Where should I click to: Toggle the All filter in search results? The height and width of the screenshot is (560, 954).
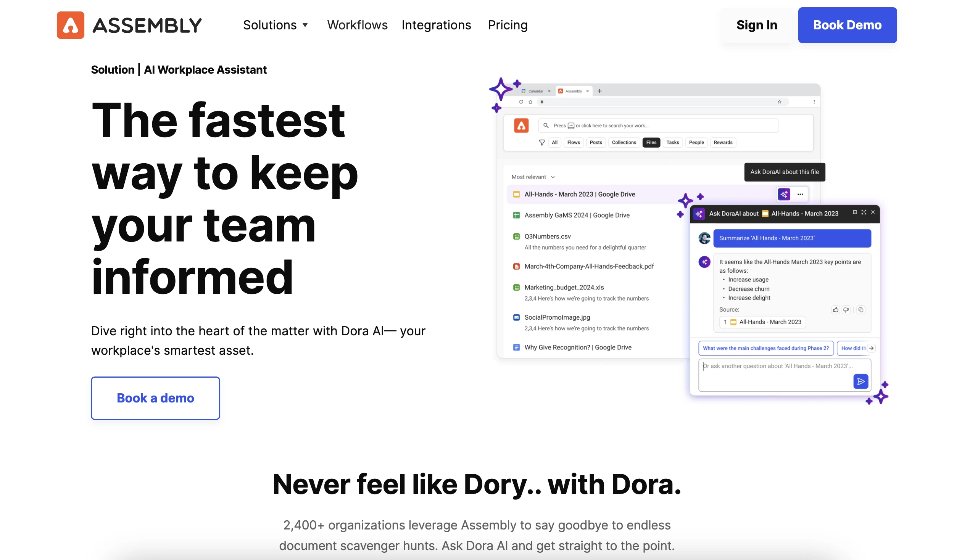pyautogui.click(x=554, y=142)
